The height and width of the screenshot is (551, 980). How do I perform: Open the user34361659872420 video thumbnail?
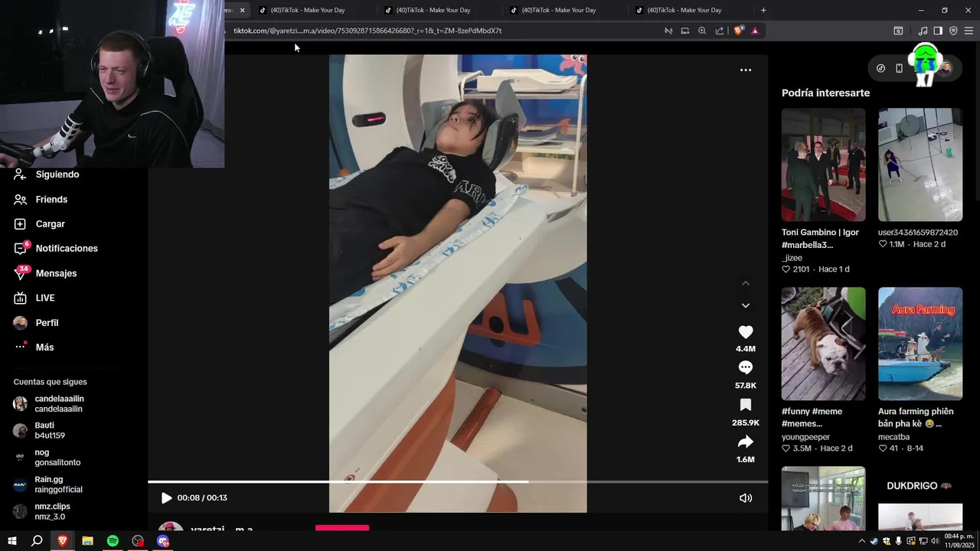point(920,165)
